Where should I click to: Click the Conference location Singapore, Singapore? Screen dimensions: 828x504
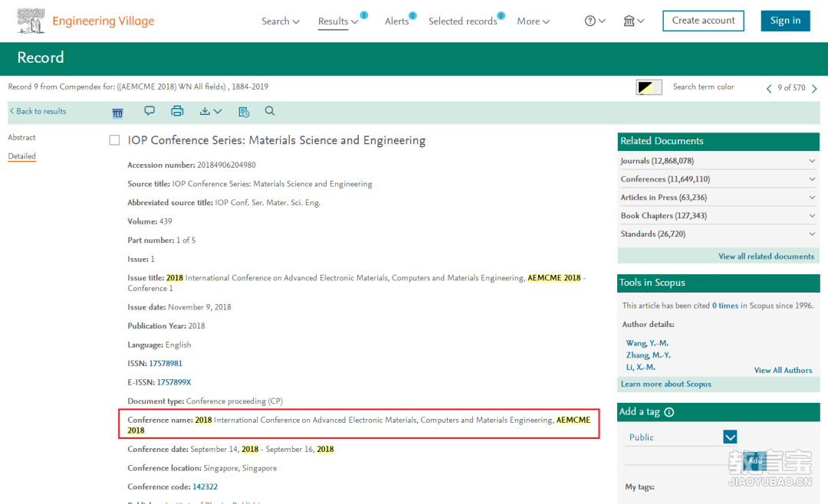click(x=240, y=468)
